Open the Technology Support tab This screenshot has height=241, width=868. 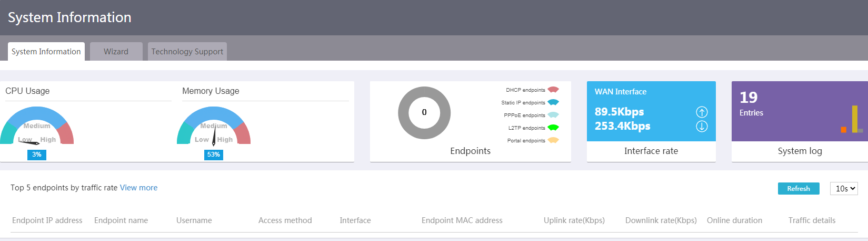pyautogui.click(x=187, y=52)
